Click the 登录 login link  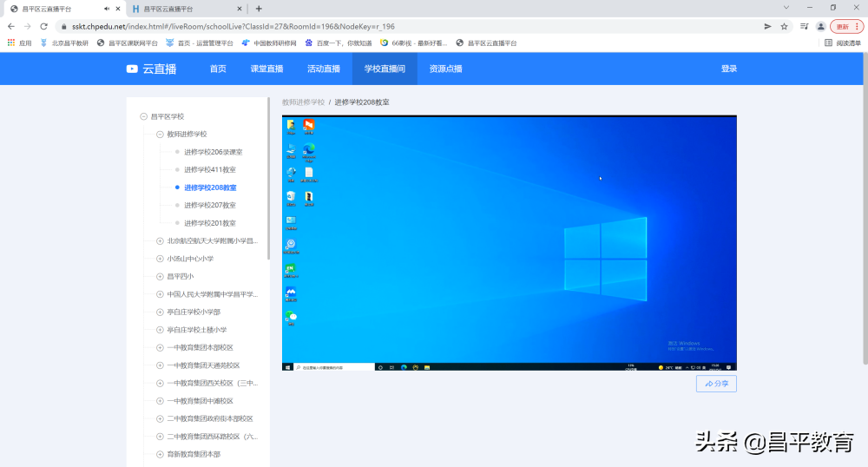(729, 69)
